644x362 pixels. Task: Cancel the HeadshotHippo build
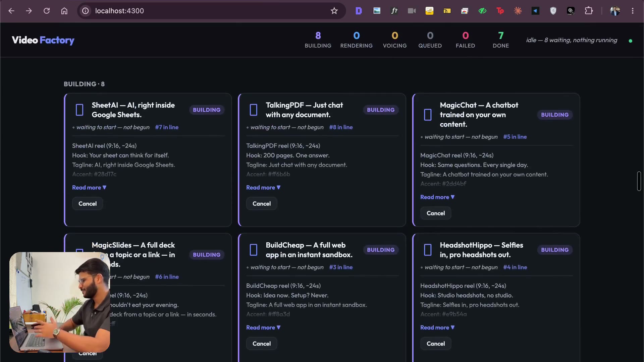(436, 344)
